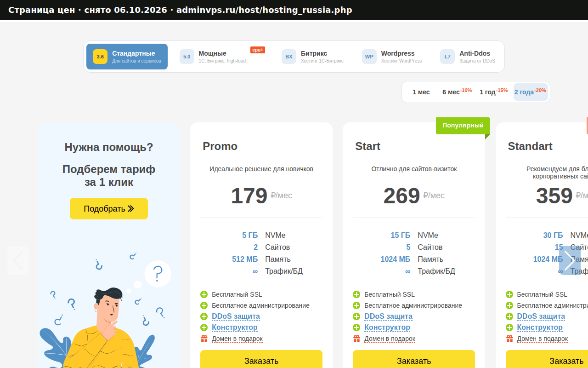Switch to the Битрикс hosting tab
The width and height of the screenshot is (588, 368).
313,57
